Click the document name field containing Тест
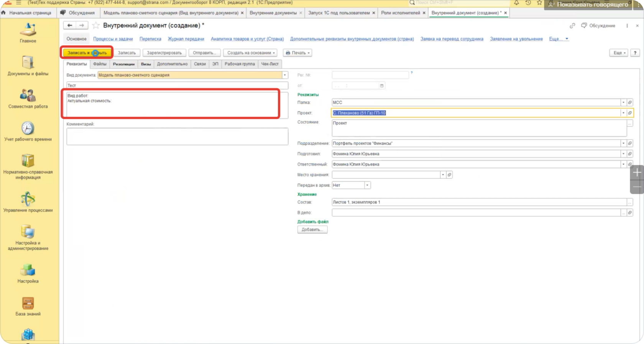 click(x=177, y=86)
